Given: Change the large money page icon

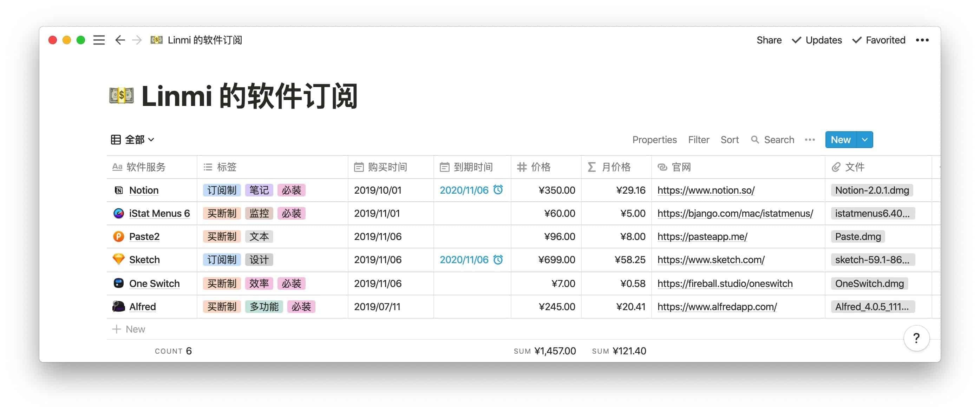Looking at the screenshot, I should pos(122,95).
